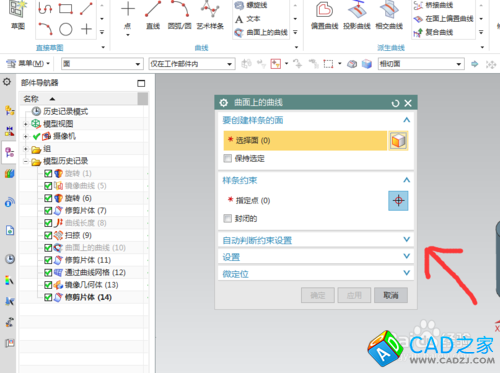Image resolution: width=500 pixels, height=373 pixels.
Task: Expand the 设置 section
Action: [316, 257]
